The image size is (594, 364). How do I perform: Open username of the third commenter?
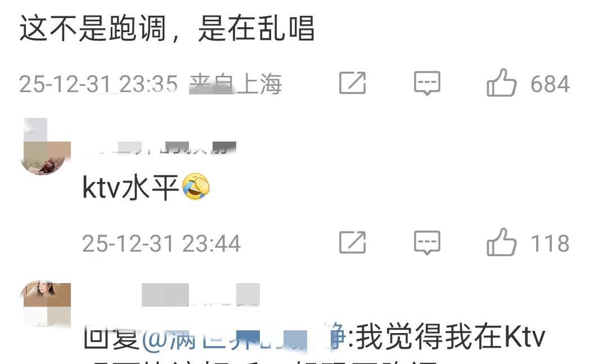tap(201, 295)
